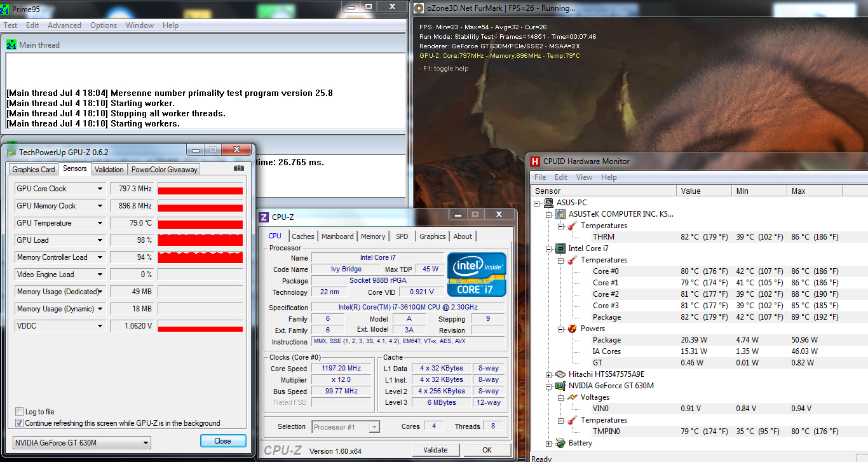
Task: Click the GPU-Z screenshot camera icon
Action: [x=238, y=168]
